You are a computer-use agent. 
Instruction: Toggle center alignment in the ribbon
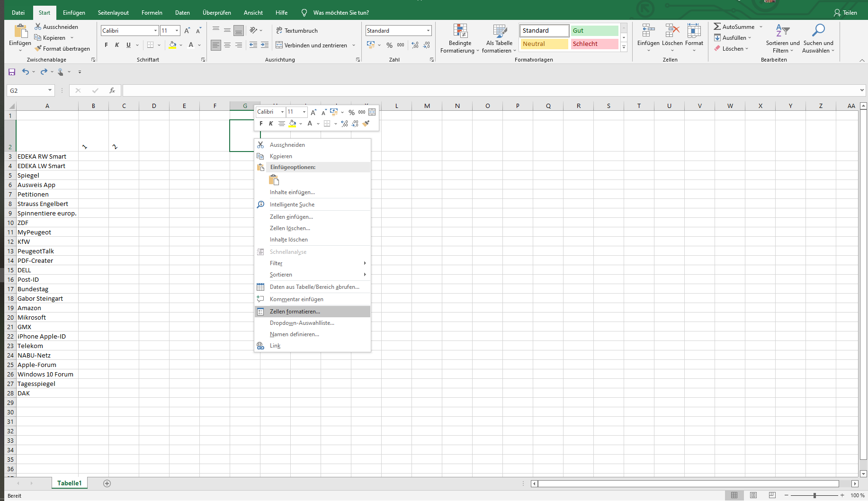tap(227, 45)
